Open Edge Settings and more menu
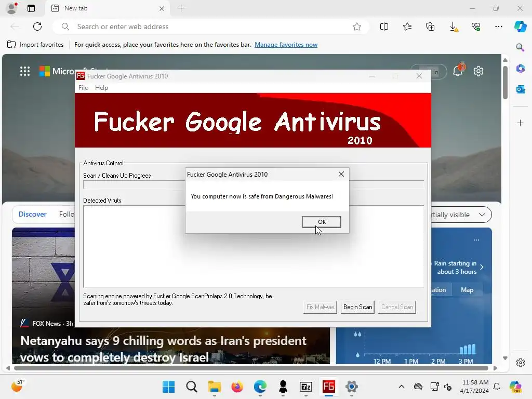532x399 pixels. pos(498,26)
